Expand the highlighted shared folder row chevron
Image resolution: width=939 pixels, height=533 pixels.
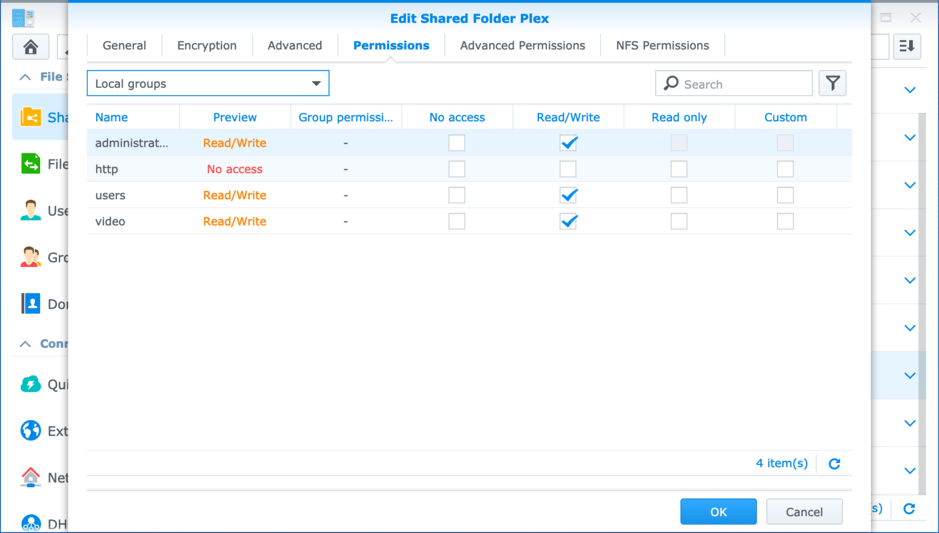click(910, 375)
